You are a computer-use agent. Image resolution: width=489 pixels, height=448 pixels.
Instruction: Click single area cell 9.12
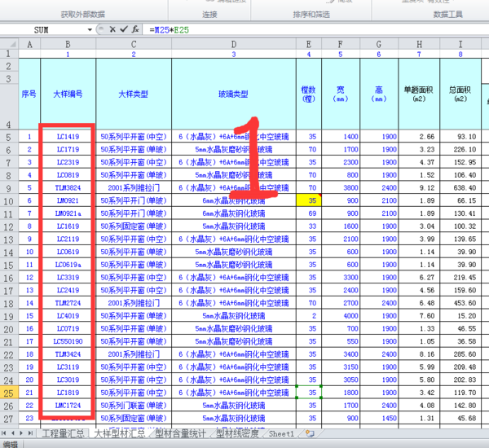[419, 187]
